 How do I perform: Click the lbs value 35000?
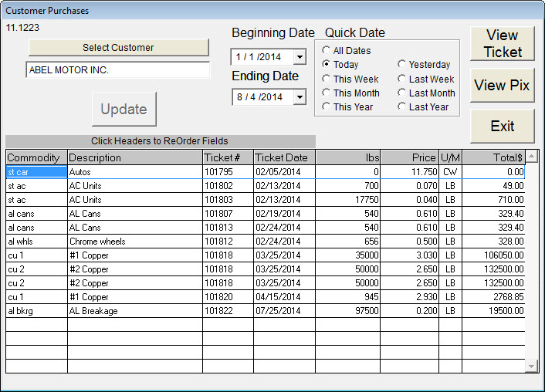348,255
